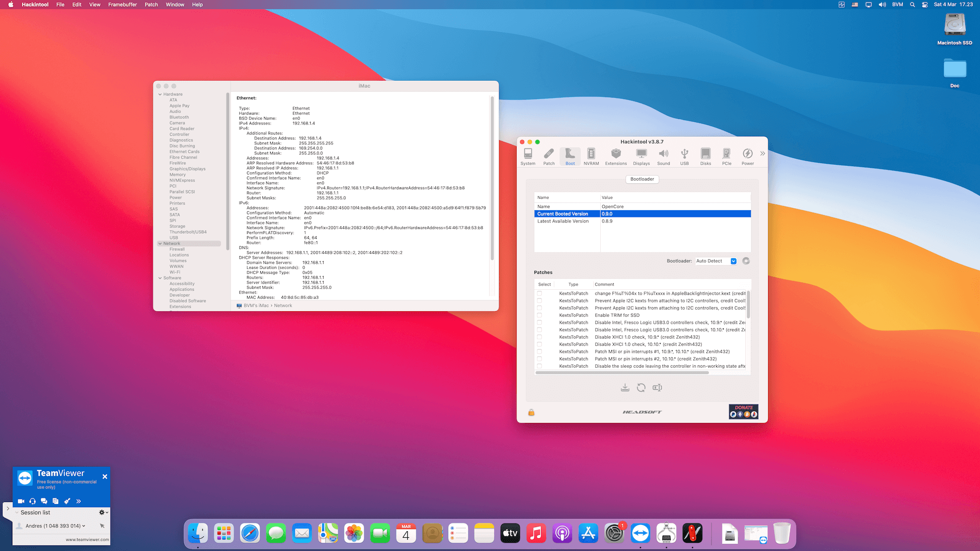Click the patches list vertical scrollbar
Image resolution: width=980 pixels, height=551 pixels.
tap(748, 305)
